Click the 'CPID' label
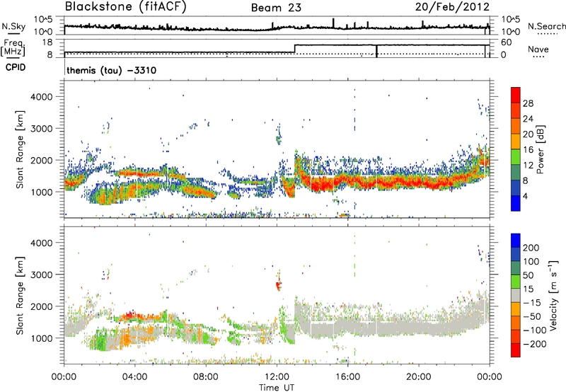This screenshot has width=566, height=392. click(16, 67)
